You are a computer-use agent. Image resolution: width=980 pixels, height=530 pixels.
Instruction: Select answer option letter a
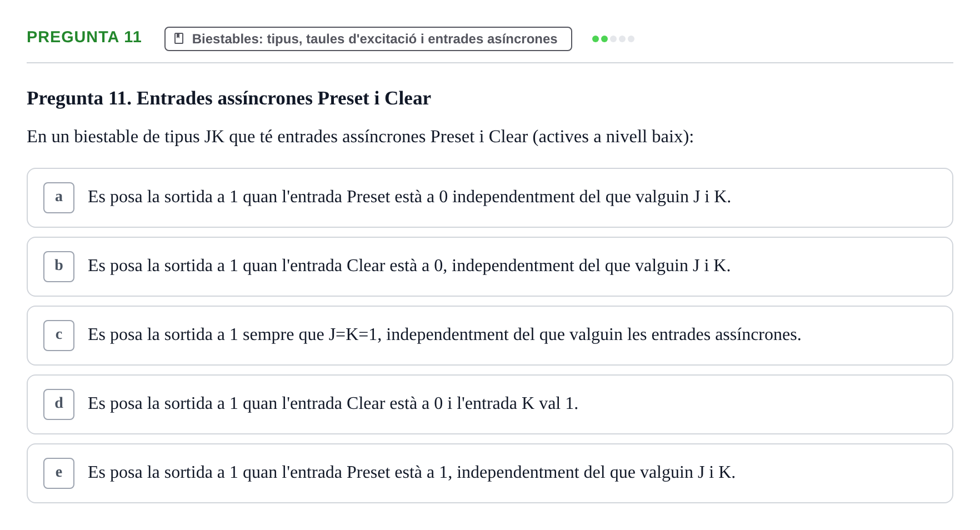coord(59,198)
